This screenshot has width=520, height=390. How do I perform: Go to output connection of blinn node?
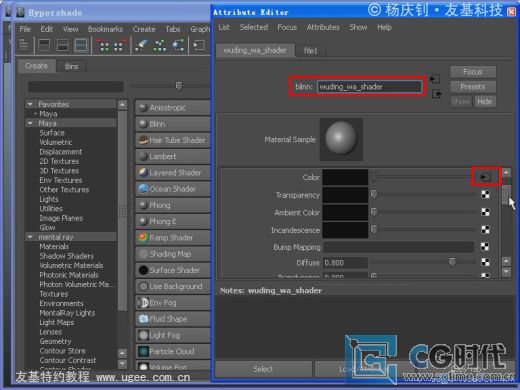(x=437, y=94)
